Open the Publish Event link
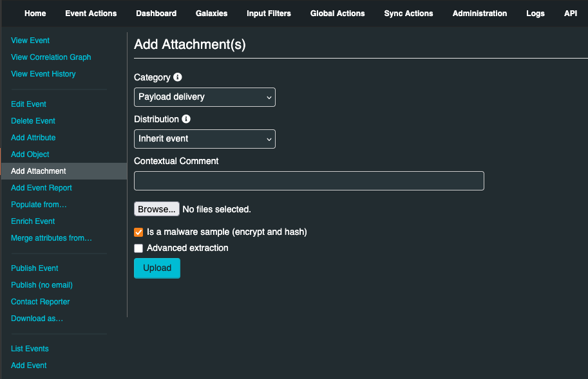This screenshot has height=379, width=588. click(35, 268)
